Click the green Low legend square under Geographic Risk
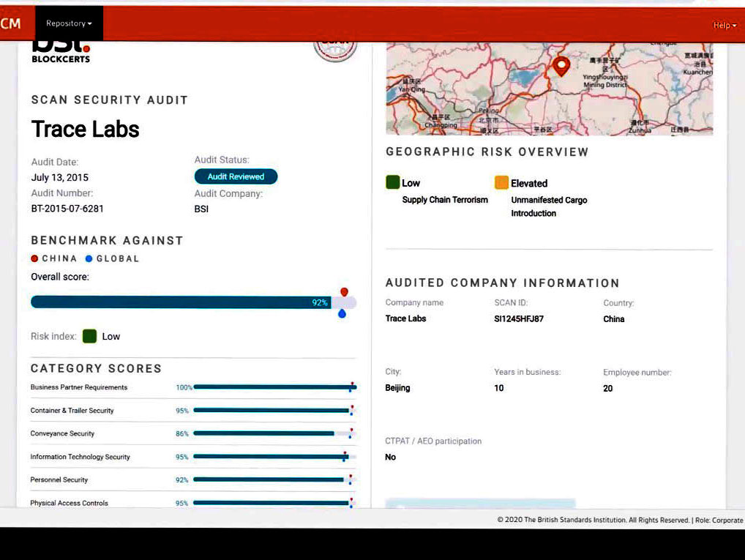The height and width of the screenshot is (560, 745). [392, 181]
